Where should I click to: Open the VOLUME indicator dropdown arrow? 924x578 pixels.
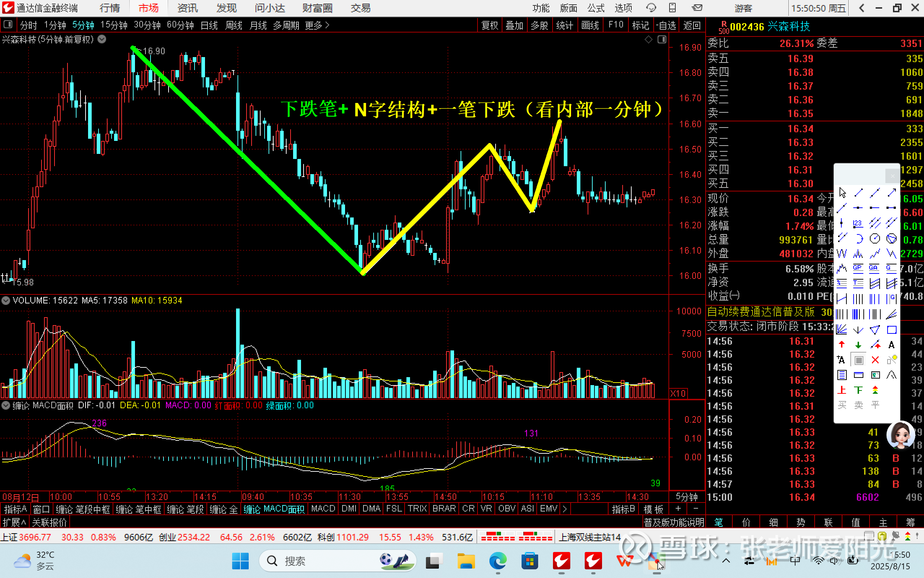[x=6, y=301]
